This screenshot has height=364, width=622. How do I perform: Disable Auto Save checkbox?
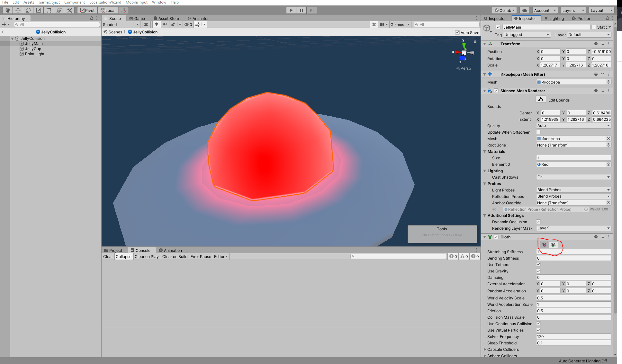(457, 32)
